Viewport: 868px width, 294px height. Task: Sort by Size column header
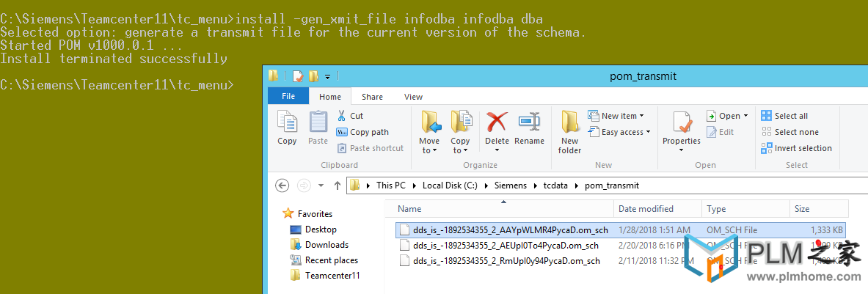pos(819,209)
